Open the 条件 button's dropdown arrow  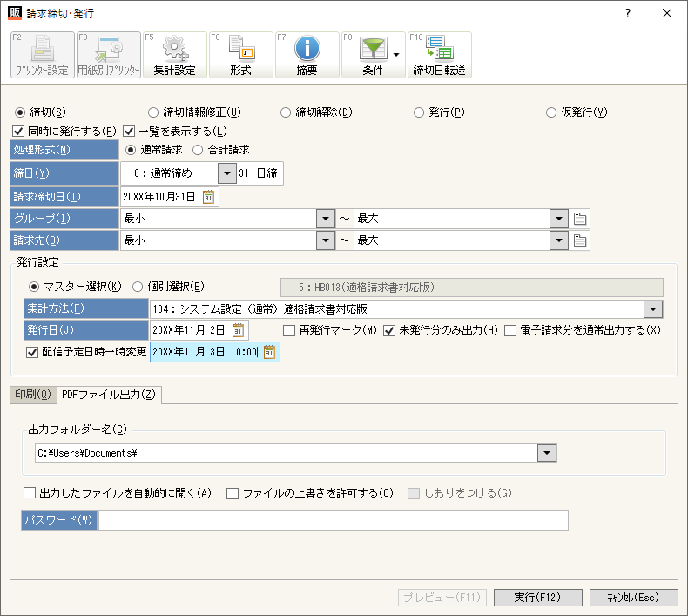pyautogui.click(x=396, y=55)
